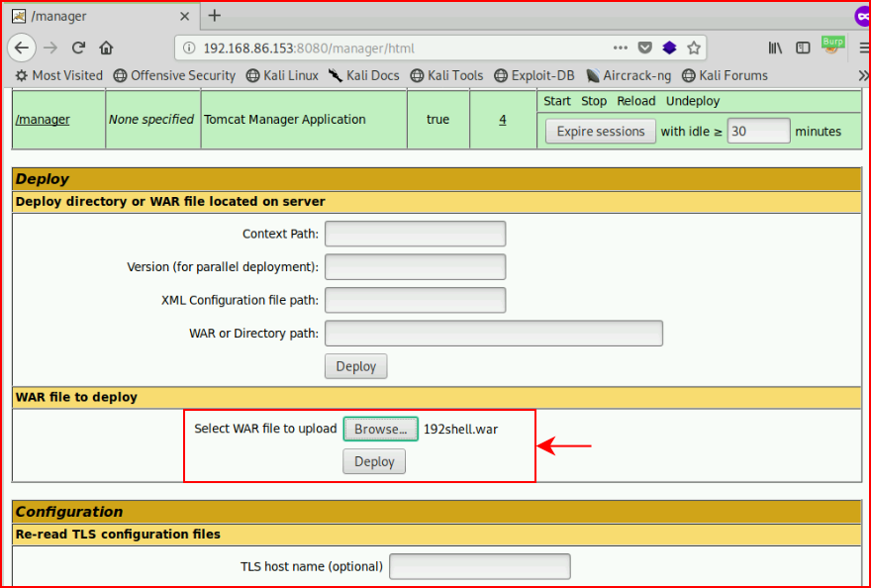Click the Expire sessions button
This screenshot has width=871, height=588.
pos(601,131)
